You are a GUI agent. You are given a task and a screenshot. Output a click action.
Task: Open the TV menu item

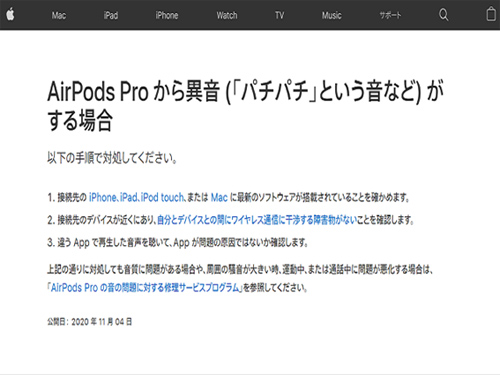click(279, 15)
